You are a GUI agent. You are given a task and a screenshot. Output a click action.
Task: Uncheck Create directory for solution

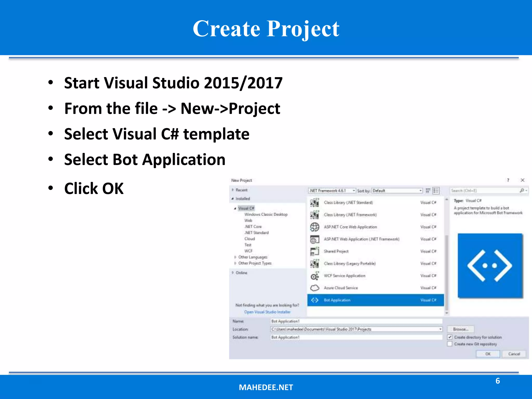450,337
